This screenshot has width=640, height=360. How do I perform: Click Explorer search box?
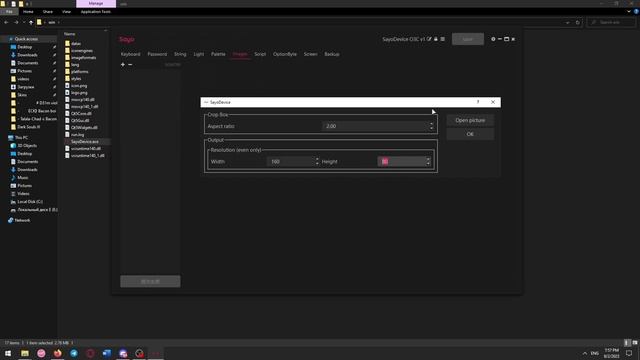click(x=611, y=22)
